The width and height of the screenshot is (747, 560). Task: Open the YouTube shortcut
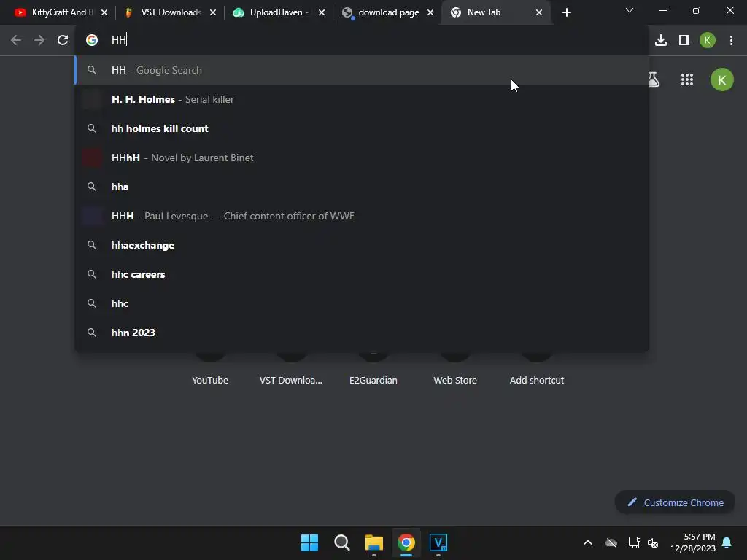pos(210,380)
